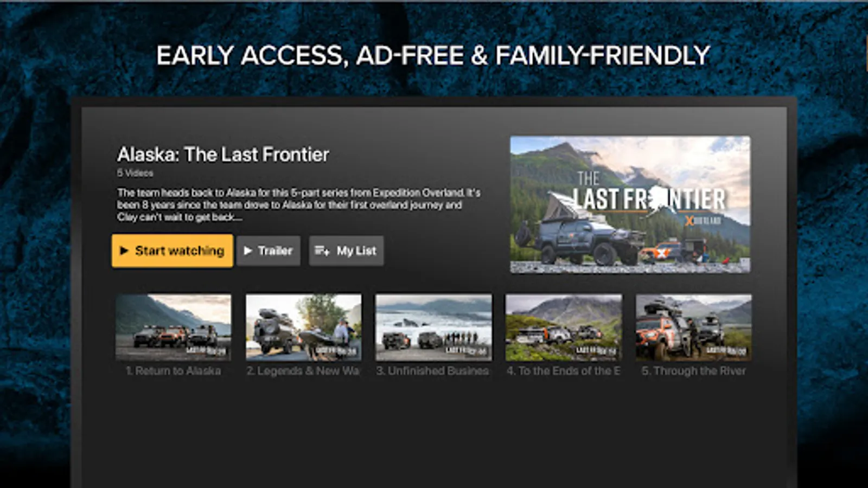The image size is (868, 488).
Task: Select the Through the River episode thumbnail
Action: [x=694, y=328]
